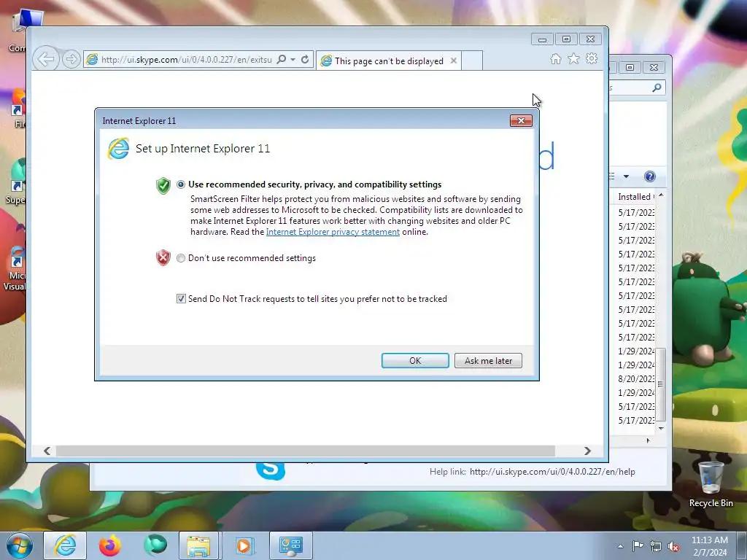Viewport: 747px width, 560px height.
Task: Open the media player taskbar icon
Action: (244, 545)
